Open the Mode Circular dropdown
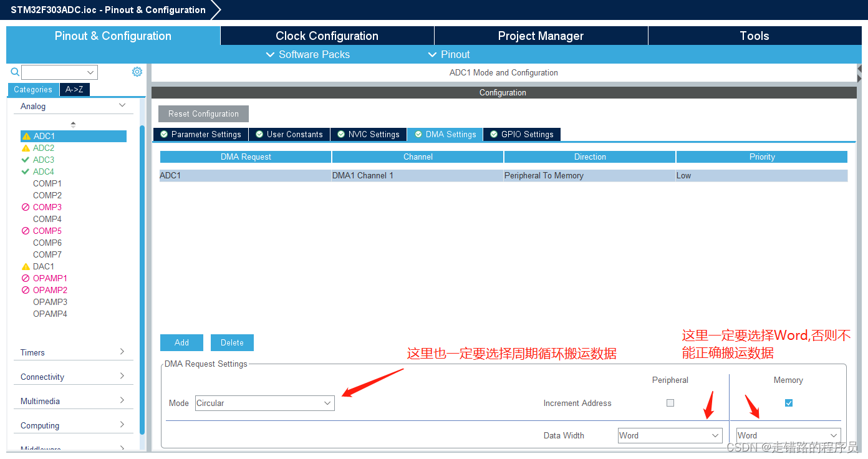The image size is (868, 459). (x=265, y=403)
